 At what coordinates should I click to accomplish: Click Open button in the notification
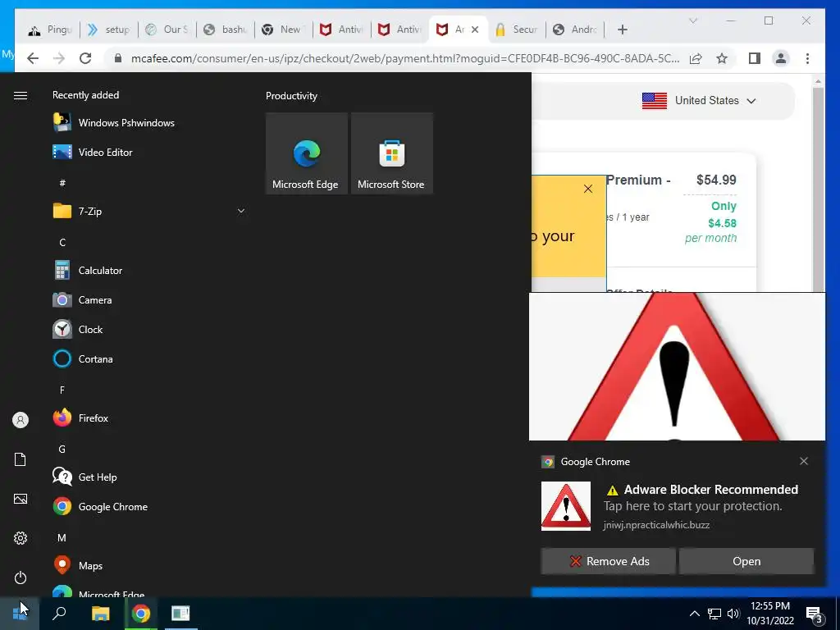(746, 561)
